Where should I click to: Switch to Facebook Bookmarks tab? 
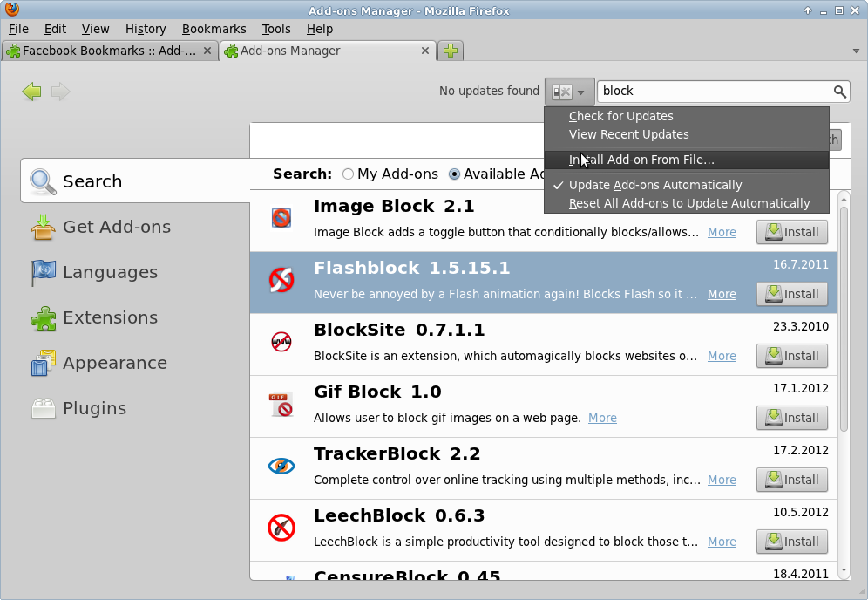[x=110, y=51]
